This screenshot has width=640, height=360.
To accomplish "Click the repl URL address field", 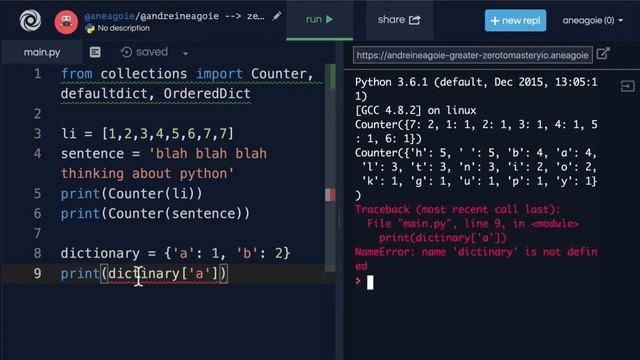I will (x=473, y=55).
